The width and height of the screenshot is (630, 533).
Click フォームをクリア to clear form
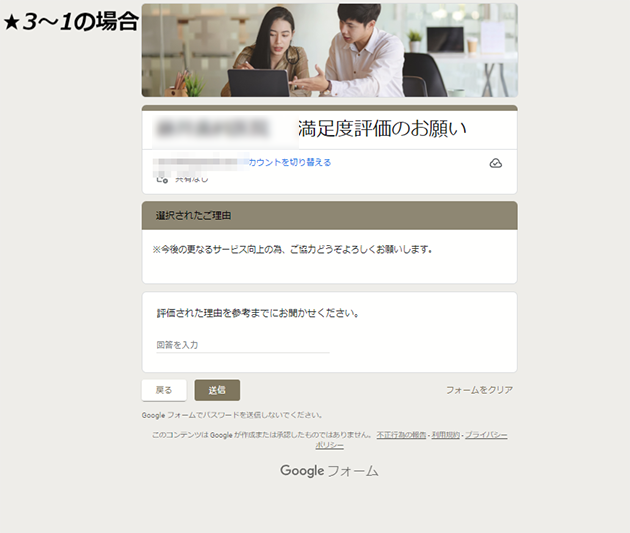pyautogui.click(x=479, y=390)
